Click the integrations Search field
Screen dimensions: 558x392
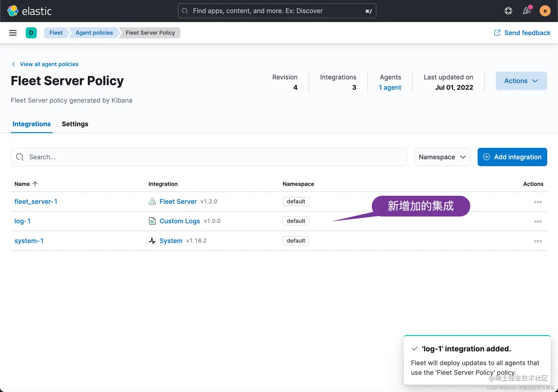pos(209,157)
